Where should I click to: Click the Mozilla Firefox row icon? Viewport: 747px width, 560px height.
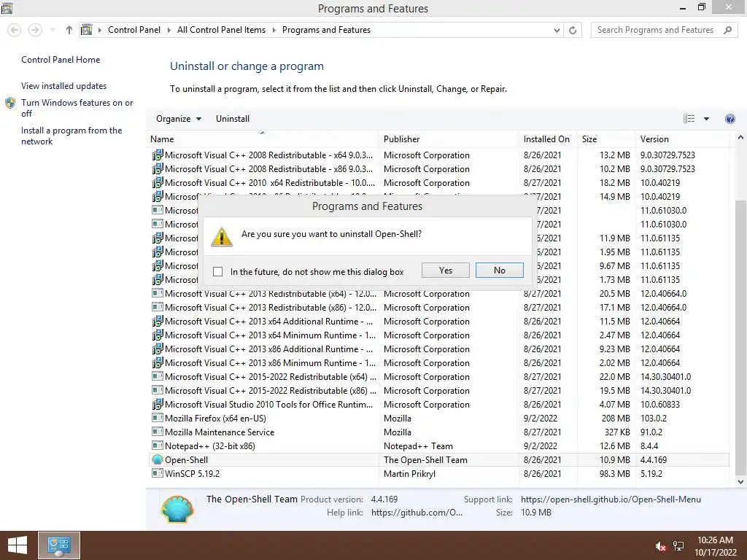pos(158,418)
